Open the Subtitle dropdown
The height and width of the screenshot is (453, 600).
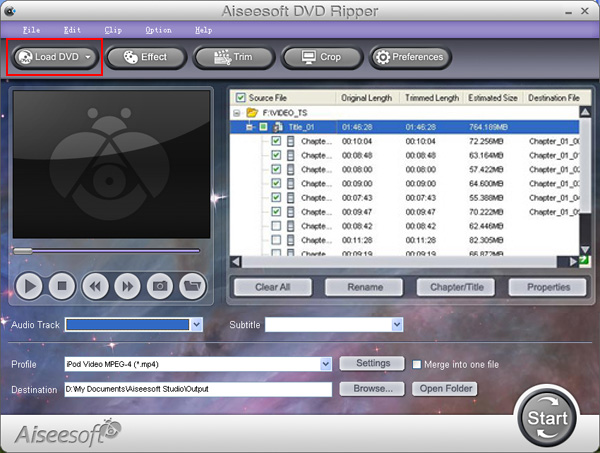tap(397, 325)
